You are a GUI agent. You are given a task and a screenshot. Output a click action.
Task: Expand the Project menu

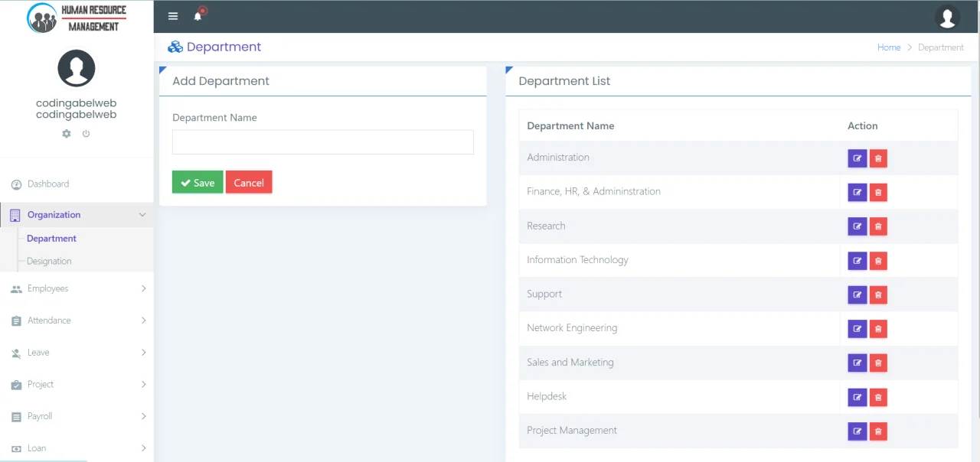pyautogui.click(x=77, y=385)
